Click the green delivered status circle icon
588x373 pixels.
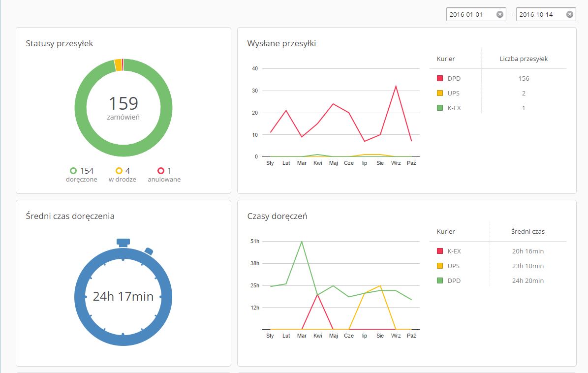click(x=73, y=171)
